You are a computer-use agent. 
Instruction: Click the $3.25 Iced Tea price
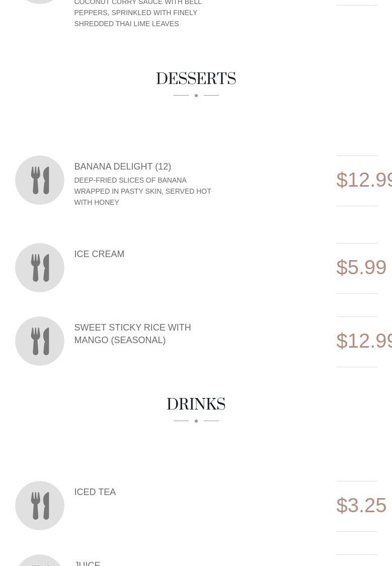(361, 506)
